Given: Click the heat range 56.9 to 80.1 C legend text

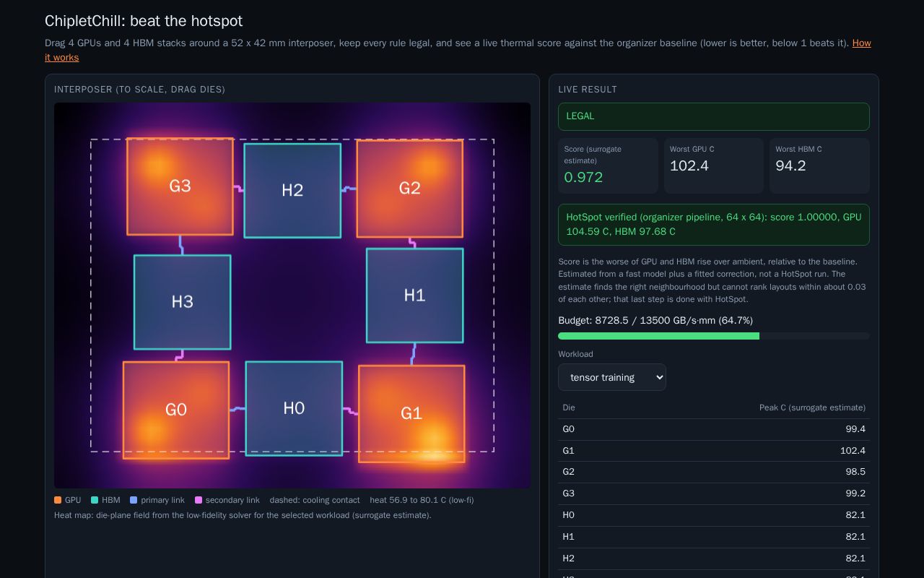Looking at the screenshot, I should coord(422,500).
